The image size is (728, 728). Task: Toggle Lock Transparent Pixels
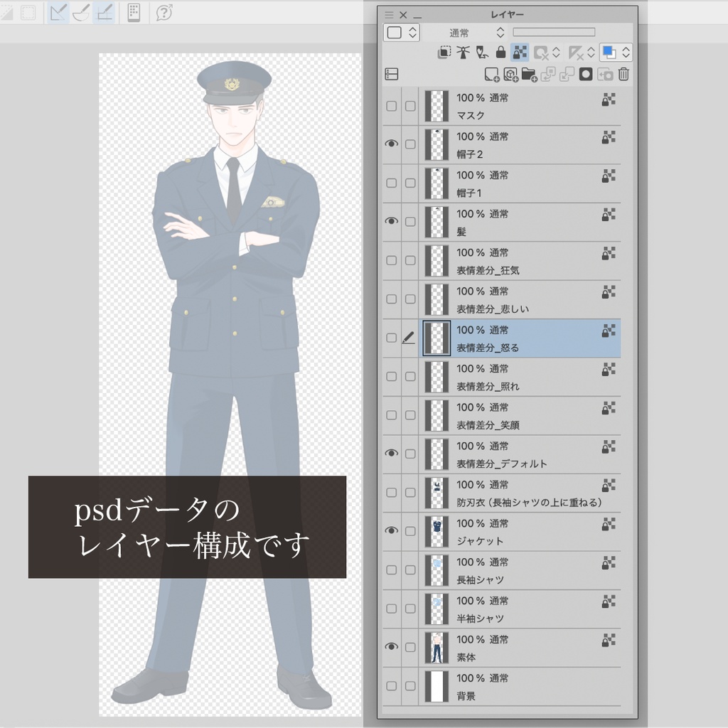(x=520, y=53)
